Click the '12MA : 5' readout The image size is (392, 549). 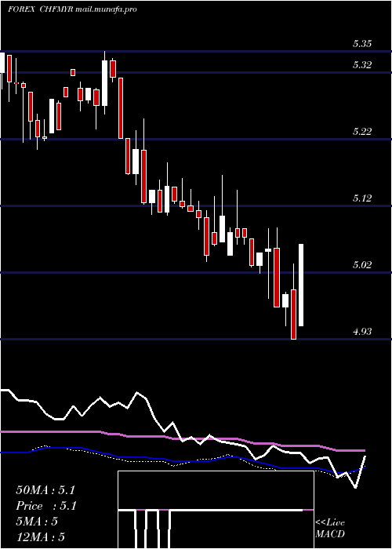click(40, 536)
